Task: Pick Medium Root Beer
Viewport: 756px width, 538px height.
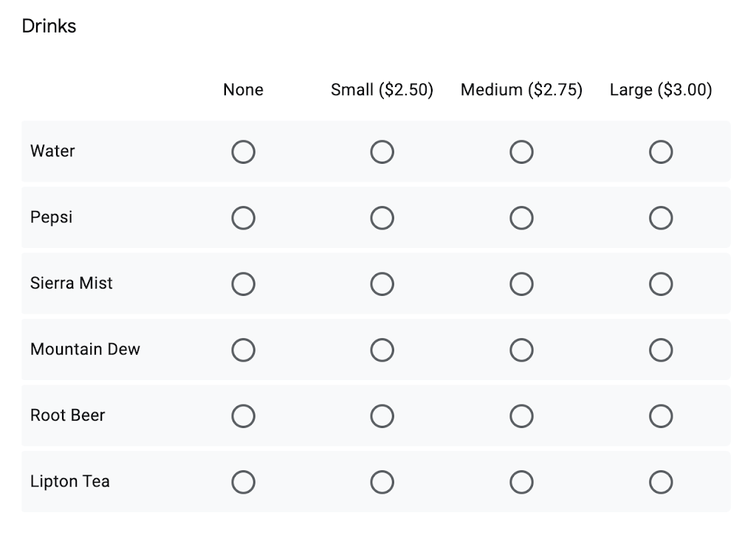Action: [521, 416]
